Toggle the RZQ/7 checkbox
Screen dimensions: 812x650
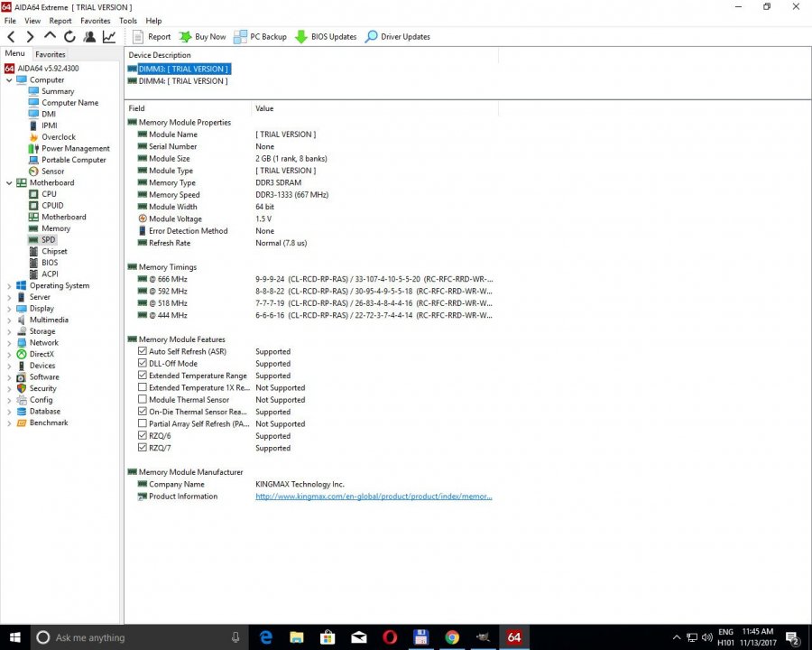coord(143,448)
